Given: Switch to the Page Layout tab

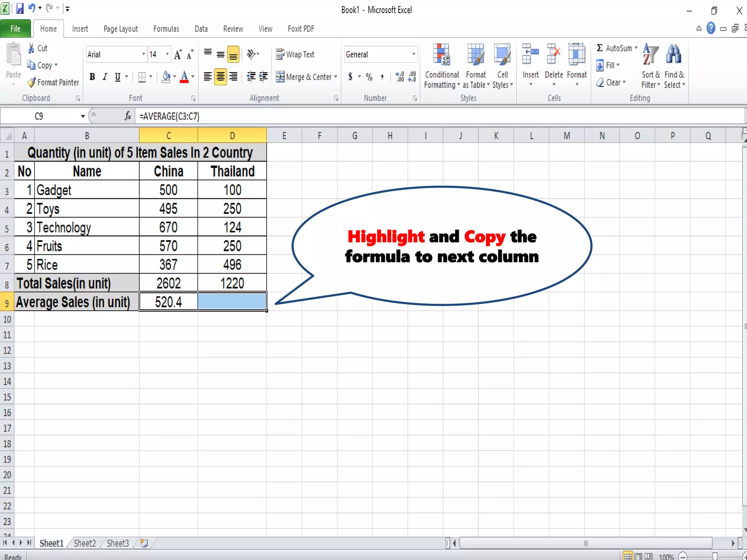Looking at the screenshot, I should pos(121,29).
